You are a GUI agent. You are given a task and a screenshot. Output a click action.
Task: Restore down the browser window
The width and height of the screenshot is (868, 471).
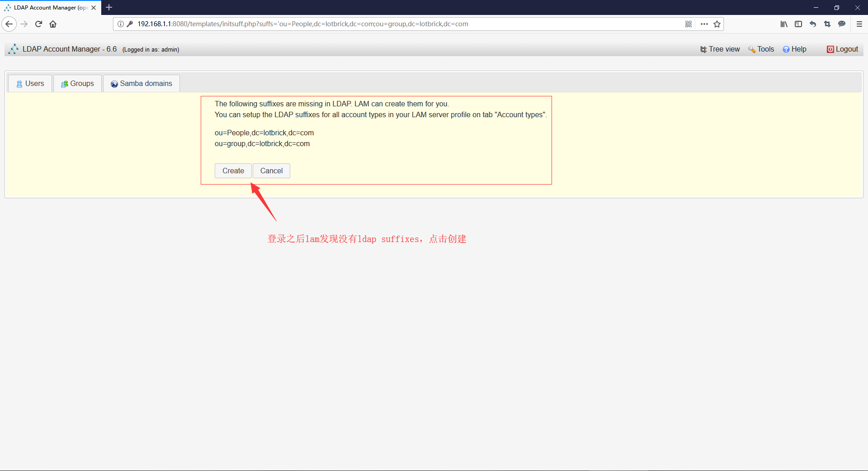pos(837,8)
